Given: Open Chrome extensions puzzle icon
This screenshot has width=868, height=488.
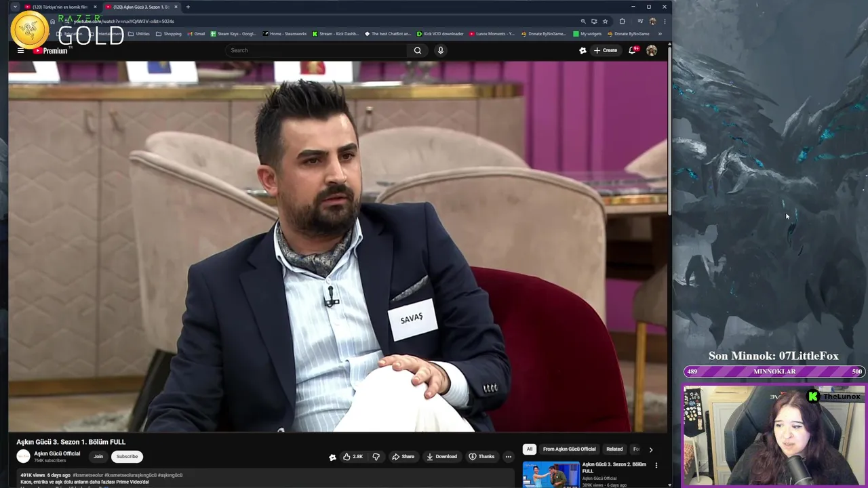Looking at the screenshot, I should 623,21.
